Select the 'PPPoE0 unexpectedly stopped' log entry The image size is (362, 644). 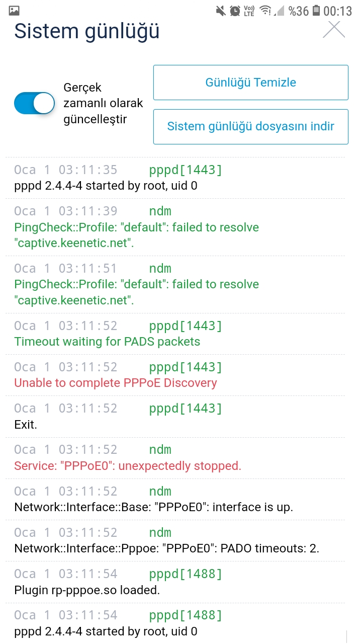click(175, 458)
